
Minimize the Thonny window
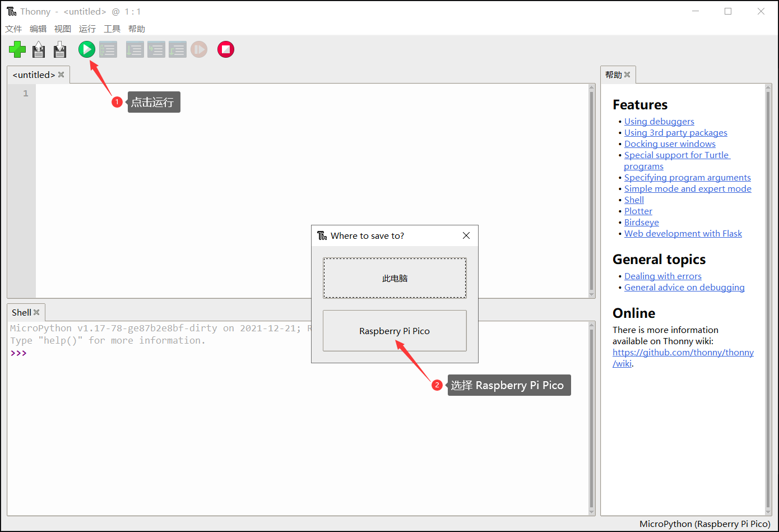tap(695, 11)
